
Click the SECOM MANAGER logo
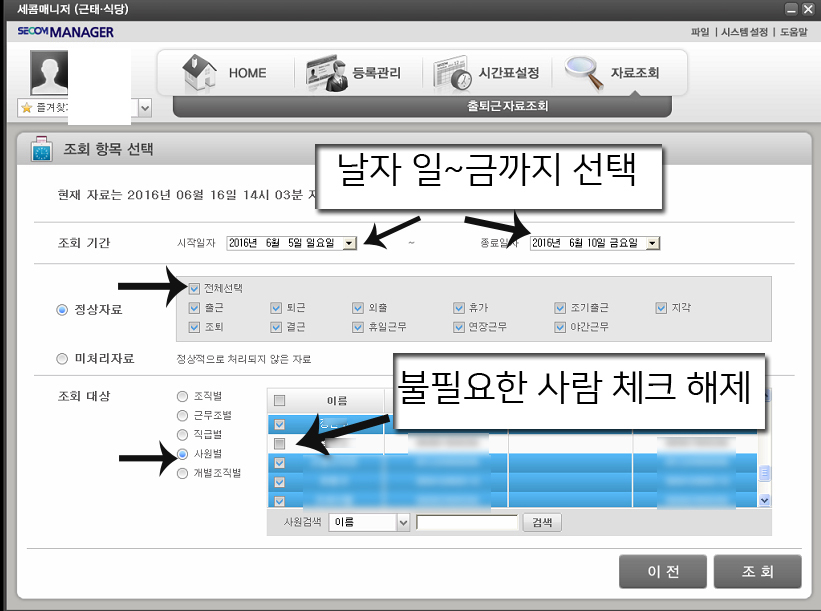65,32
